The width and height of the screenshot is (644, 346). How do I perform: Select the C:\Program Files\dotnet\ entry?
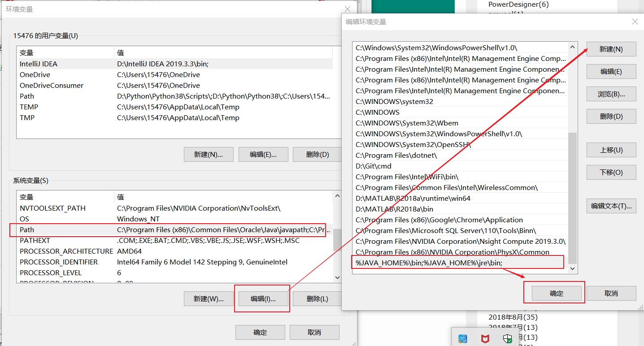(460, 156)
